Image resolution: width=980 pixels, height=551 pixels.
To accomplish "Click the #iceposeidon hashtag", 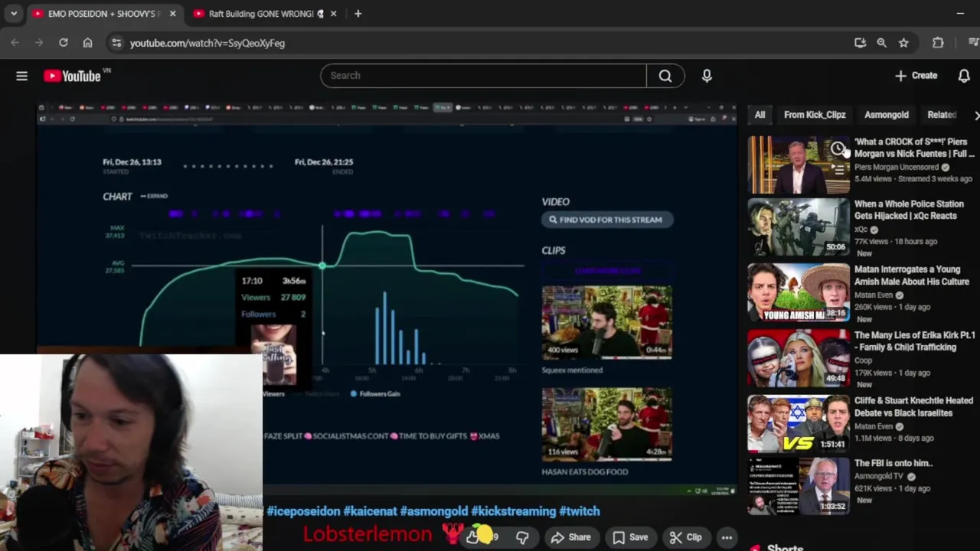I will coord(303,511).
